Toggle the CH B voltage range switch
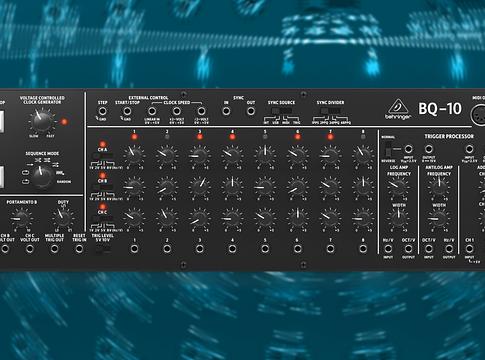Viewport: 485px width, 360px height. click(x=102, y=187)
